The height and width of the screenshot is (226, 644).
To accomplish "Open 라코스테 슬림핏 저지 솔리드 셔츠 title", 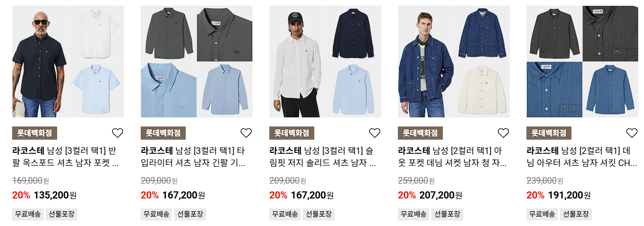I will click(x=324, y=157).
